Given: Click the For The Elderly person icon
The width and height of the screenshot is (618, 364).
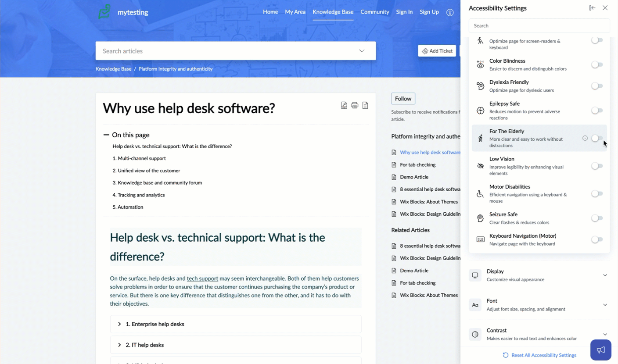Looking at the screenshot, I should [x=480, y=138].
